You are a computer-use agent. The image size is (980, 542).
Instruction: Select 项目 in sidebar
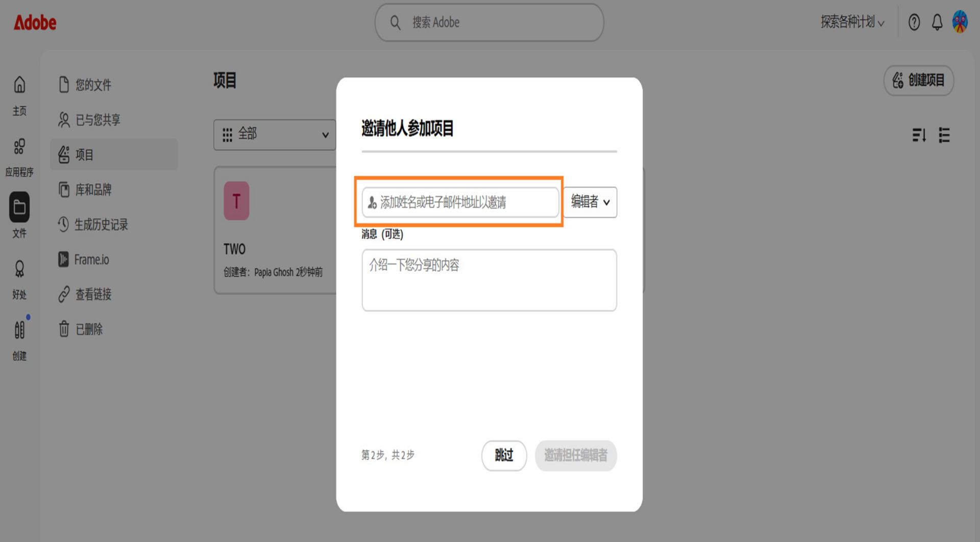114,154
